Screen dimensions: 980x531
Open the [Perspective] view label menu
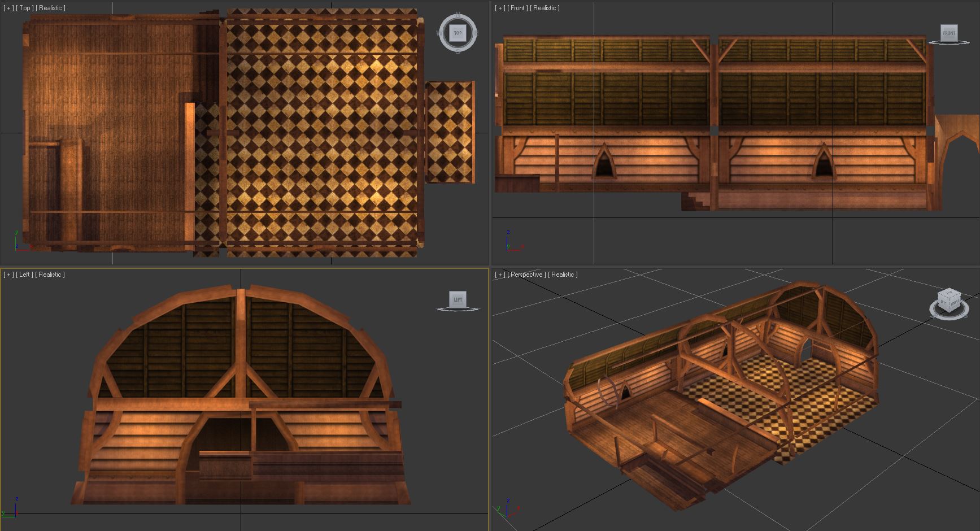pos(526,275)
